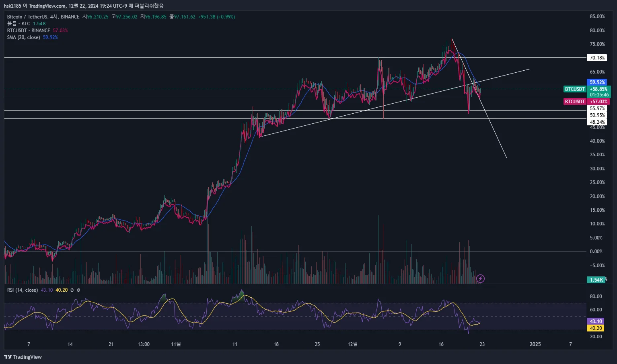
Task: Click the 볼륨 · BTC volume legend
Action: (19, 24)
